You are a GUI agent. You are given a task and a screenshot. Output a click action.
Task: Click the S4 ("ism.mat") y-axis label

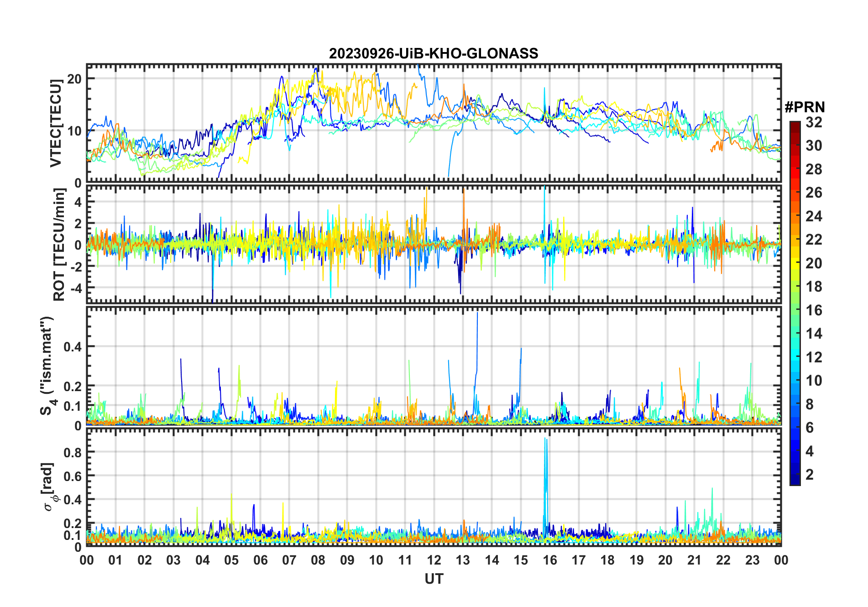coord(47,365)
